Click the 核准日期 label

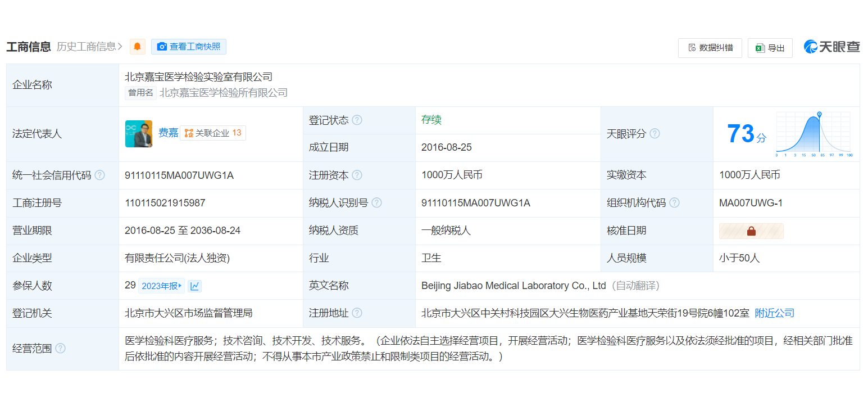pos(626,231)
